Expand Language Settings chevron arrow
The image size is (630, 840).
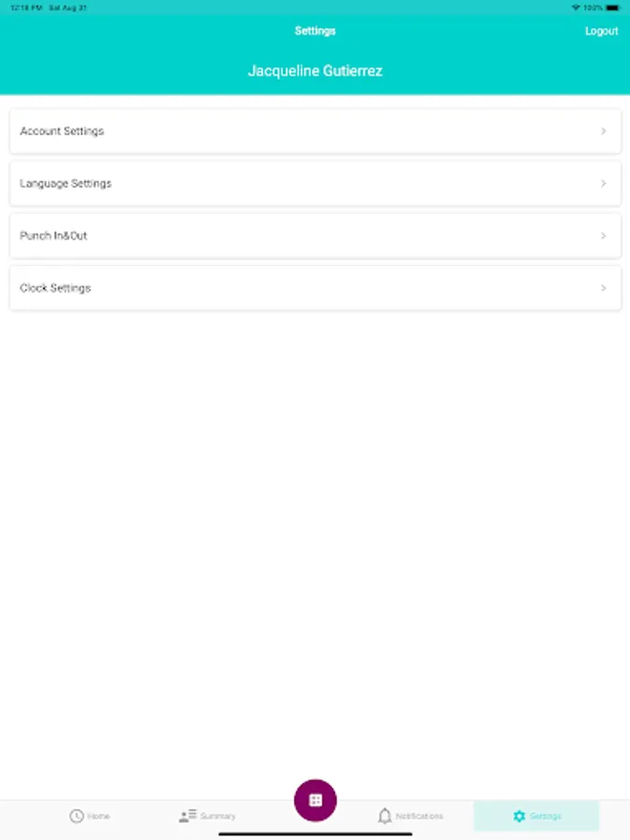click(x=604, y=184)
